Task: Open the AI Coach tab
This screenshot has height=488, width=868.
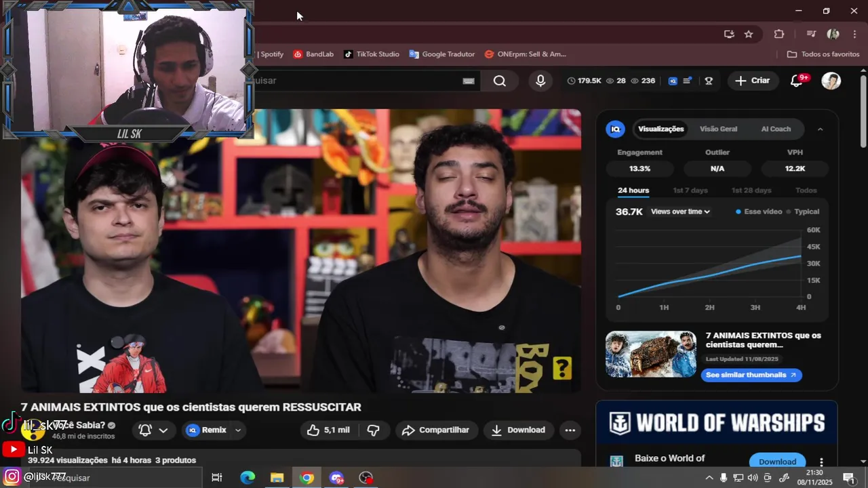Action: pos(776,129)
